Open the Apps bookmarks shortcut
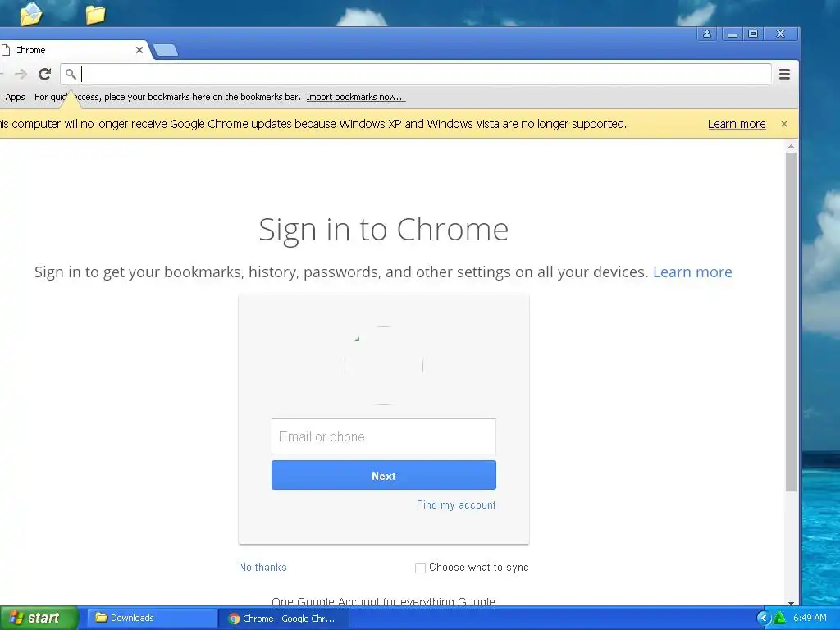 (x=15, y=97)
